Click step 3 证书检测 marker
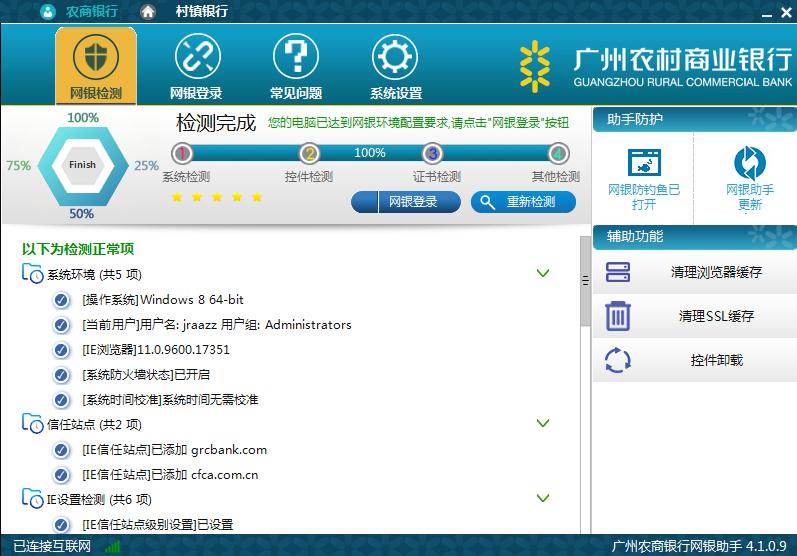797x556 pixels. pos(432,153)
